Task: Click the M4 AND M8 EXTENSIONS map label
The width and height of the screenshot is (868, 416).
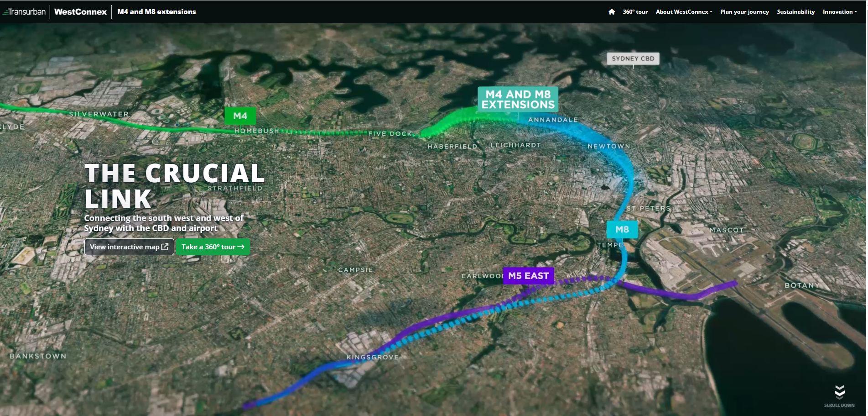Action: [518, 99]
